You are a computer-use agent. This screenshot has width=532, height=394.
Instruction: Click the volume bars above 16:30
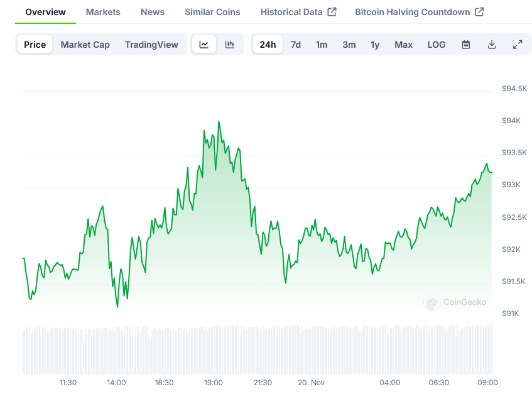click(x=164, y=349)
